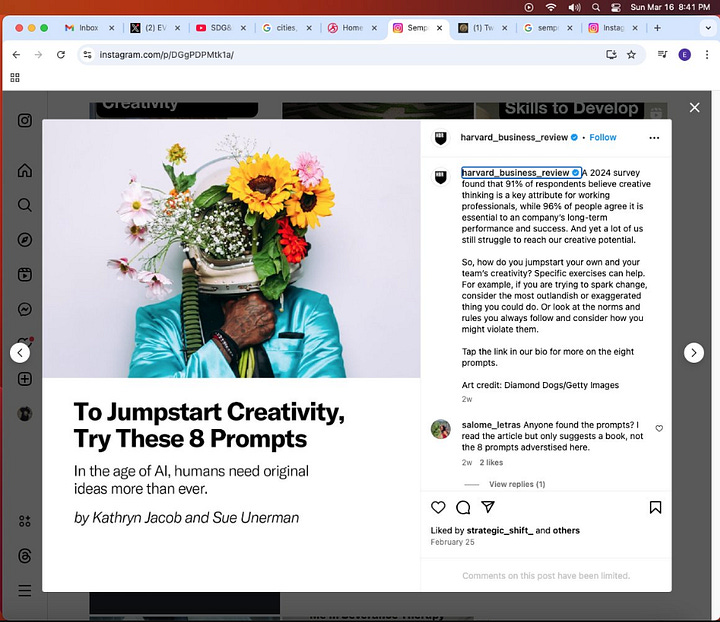The width and height of the screenshot is (720, 622).
Task: Open Spotlight search in menu bar
Action: [596, 7]
